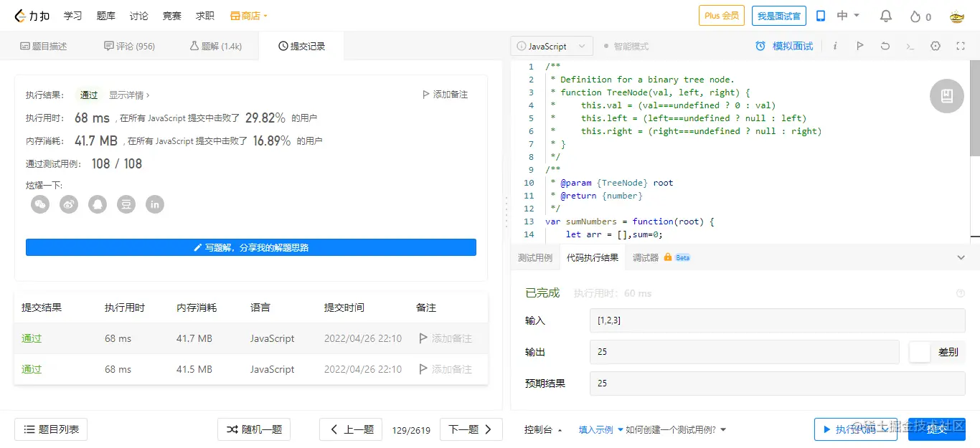Go to 学习 in top navigation
980x448 pixels.
[72, 16]
